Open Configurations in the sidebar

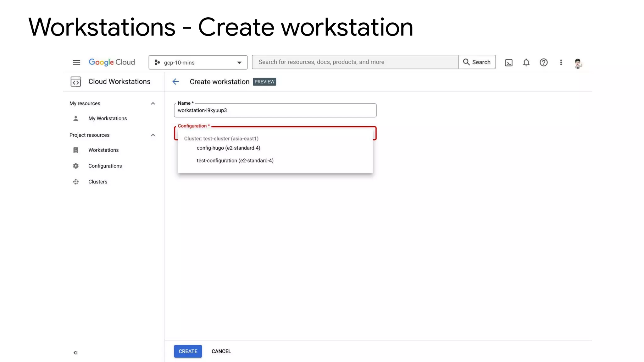[x=105, y=166]
